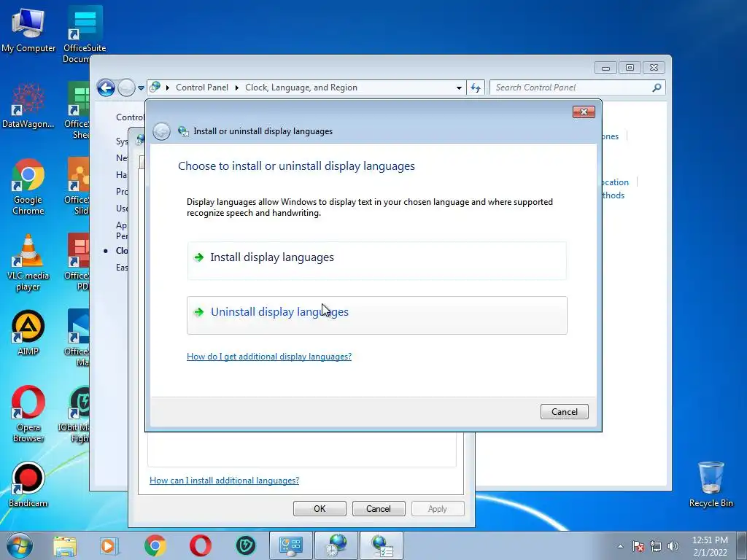The image size is (747, 560).
Task: Expand breadcrumb arrow after Control Panel
Action: coord(237,87)
